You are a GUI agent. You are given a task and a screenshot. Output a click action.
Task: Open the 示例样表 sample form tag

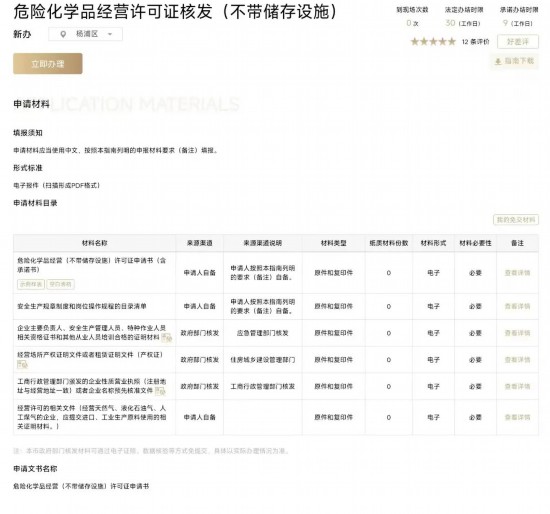point(31,284)
